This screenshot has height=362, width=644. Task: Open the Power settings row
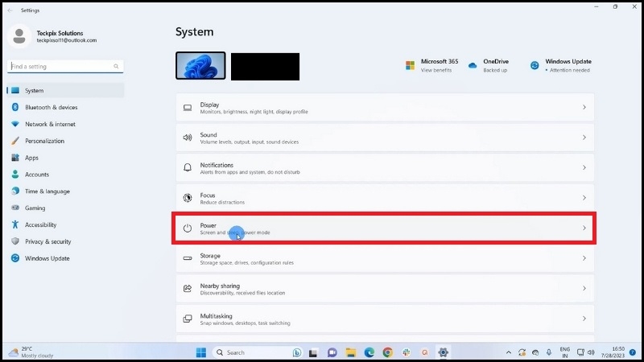click(385, 228)
